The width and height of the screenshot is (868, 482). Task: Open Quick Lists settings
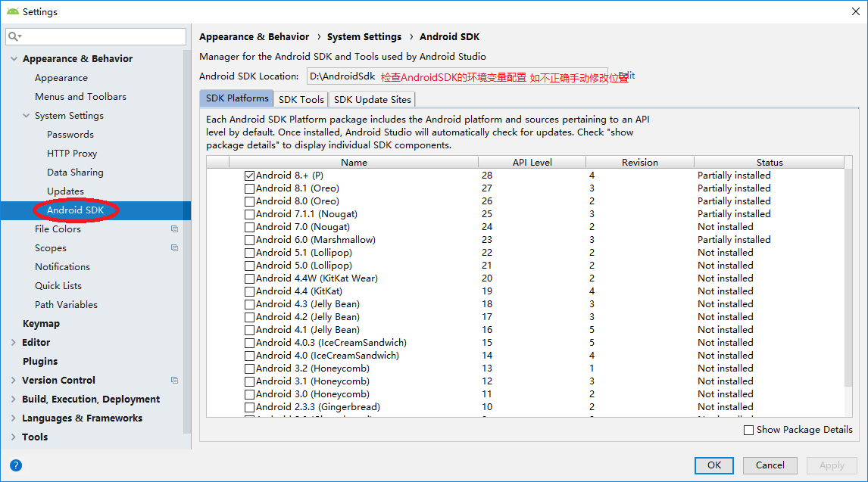[58, 286]
